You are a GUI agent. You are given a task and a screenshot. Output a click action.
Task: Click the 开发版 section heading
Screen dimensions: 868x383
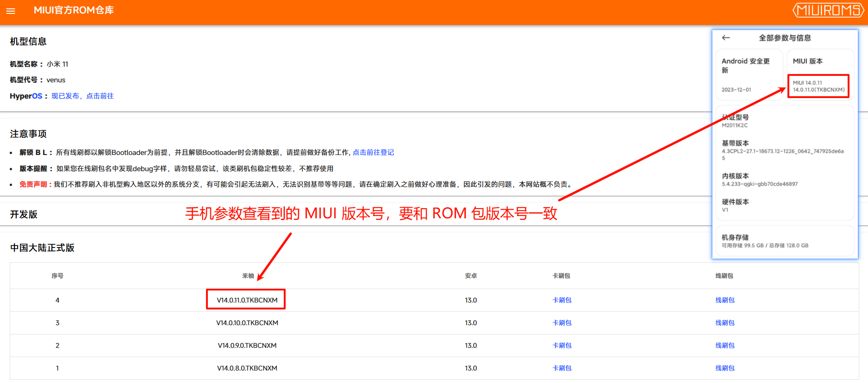[x=24, y=214]
